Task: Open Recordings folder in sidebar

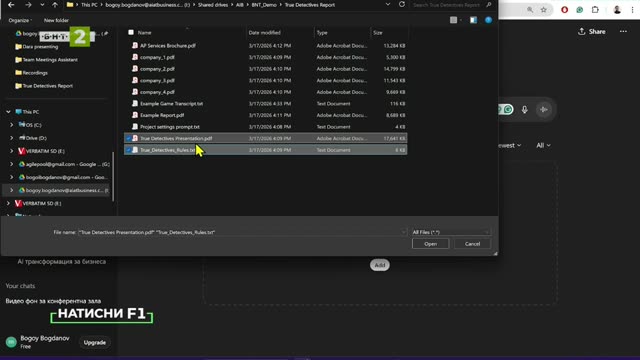Action: (x=31, y=73)
